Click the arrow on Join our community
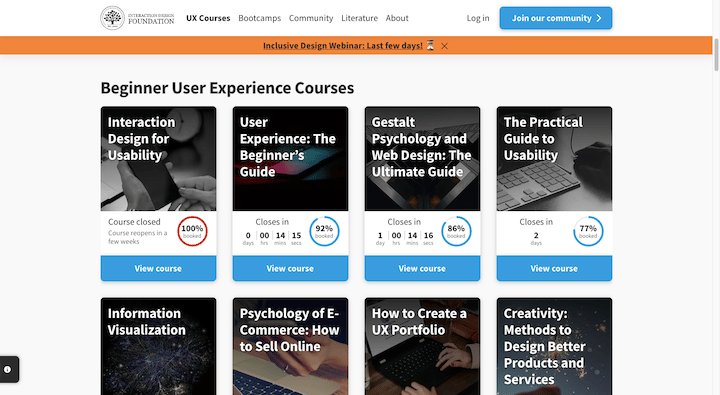The height and width of the screenshot is (395, 720). point(599,18)
